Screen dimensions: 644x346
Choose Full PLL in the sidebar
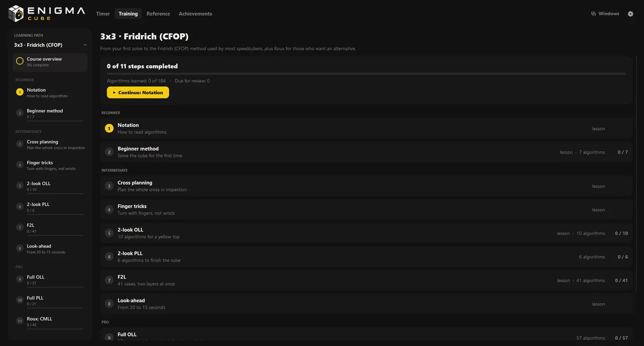click(x=50, y=301)
